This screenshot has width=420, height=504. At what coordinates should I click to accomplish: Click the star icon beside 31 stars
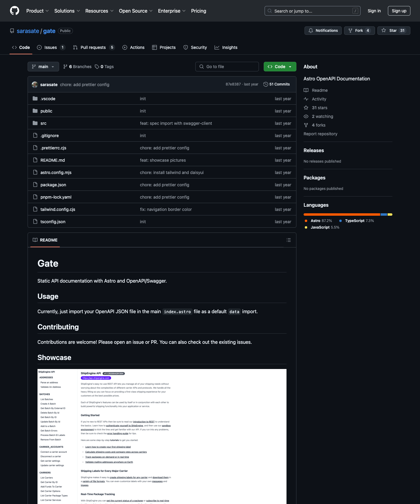(x=306, y=108)
